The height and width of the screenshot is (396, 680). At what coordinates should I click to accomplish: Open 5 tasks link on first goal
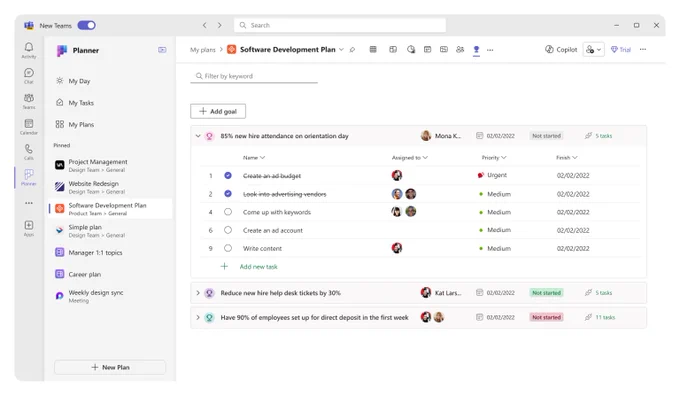coord(604,136)
